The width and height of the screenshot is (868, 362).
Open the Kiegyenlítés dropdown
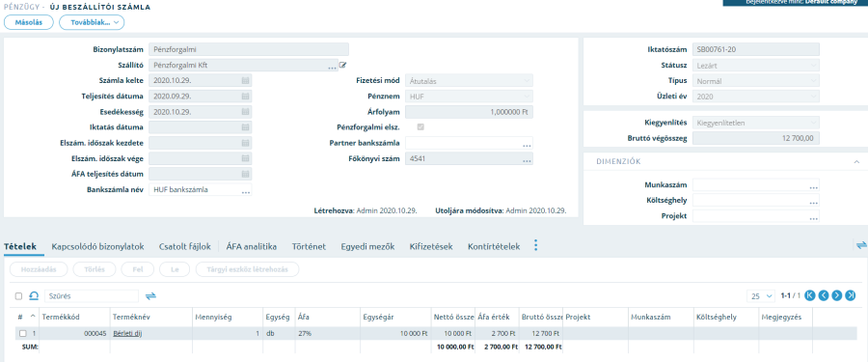[756, 122]
